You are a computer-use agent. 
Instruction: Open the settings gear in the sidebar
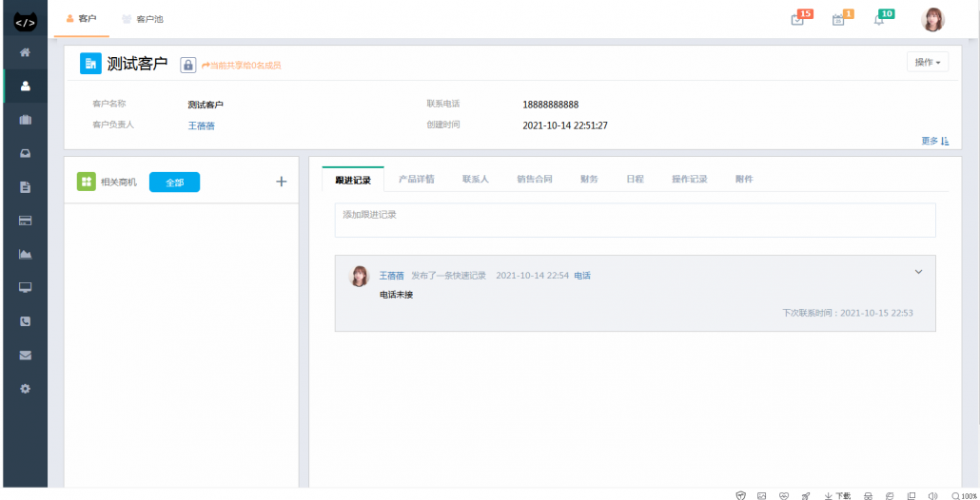tap(25, 389)
